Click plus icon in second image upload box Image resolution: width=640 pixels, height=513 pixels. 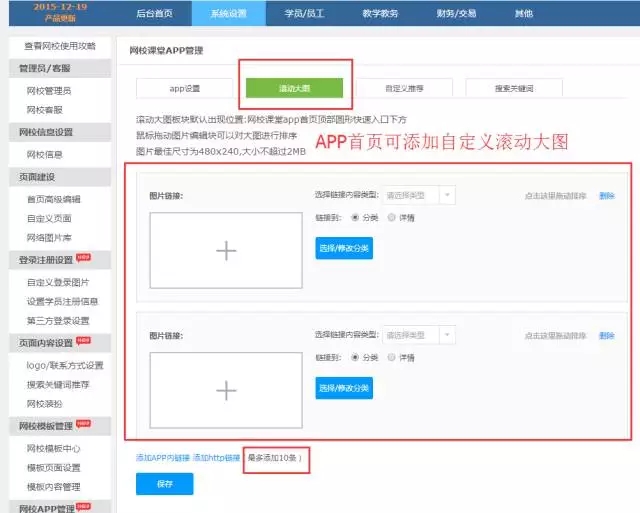(226, 390)
